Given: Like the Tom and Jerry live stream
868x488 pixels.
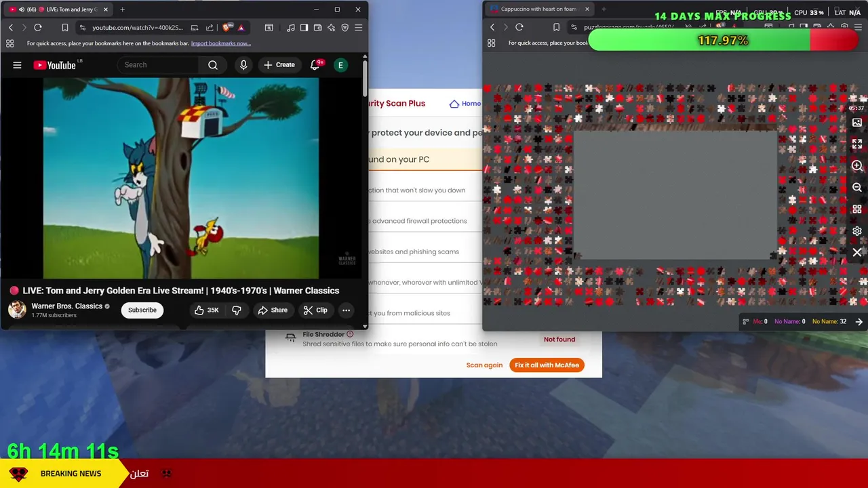Looking at the screenshot, I should (x=206, y=310).
